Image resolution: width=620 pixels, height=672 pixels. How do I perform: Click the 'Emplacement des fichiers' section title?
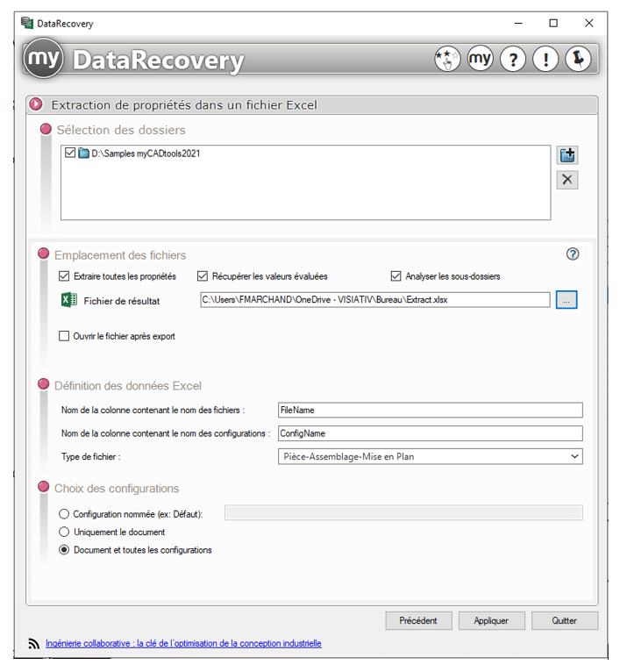click(120, 255)
